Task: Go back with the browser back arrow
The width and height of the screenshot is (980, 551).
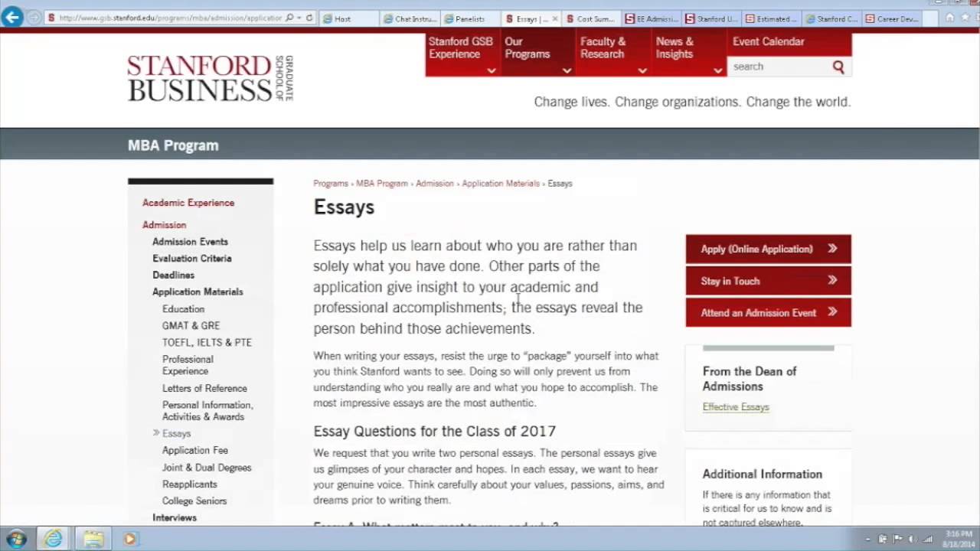Action: [11, 17]
